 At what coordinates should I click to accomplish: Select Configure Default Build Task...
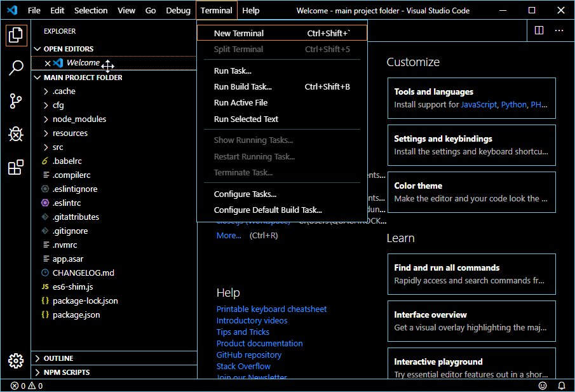point(282,210)
